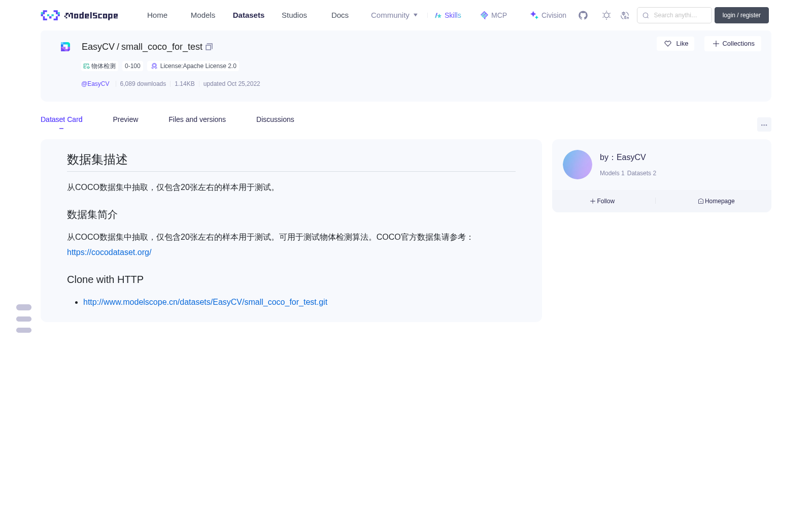This screenshot has width=812, height=508.
Task: Copy dataset name with copy icon
Action: pyautogui.click(x=209, y=47)
